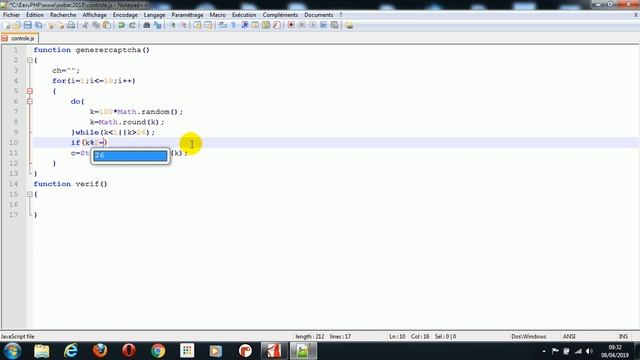Click the 'function generercaptcha()' code line

91,50
